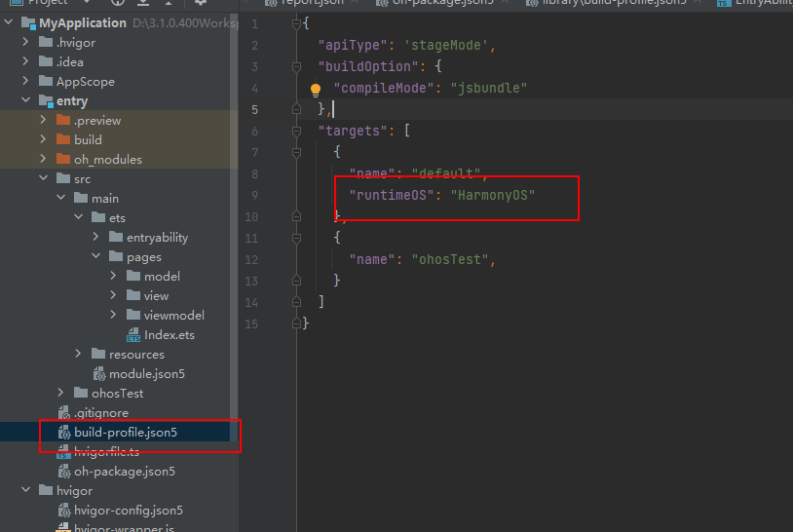Image resolution: width=793 pixels, height=532 pixels.
Task: Collapse the hvigor folder at bottom
Action: pos(25,490)
